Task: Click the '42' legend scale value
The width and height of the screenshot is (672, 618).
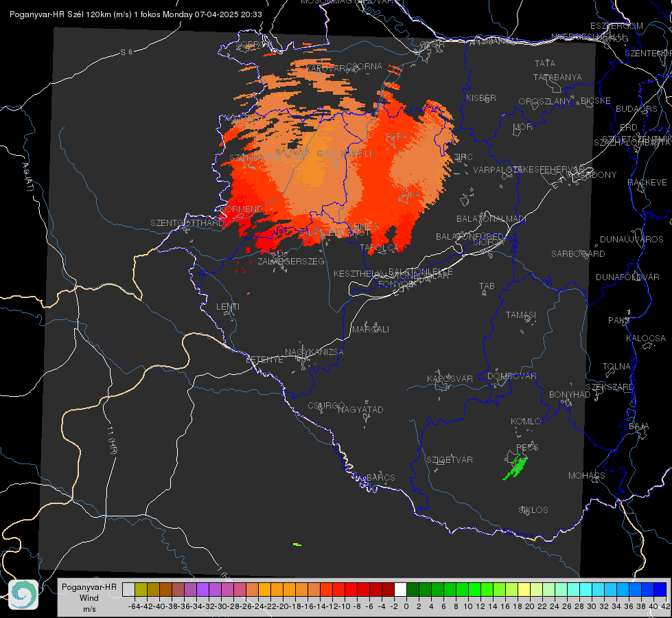Action: pos(665,606)
